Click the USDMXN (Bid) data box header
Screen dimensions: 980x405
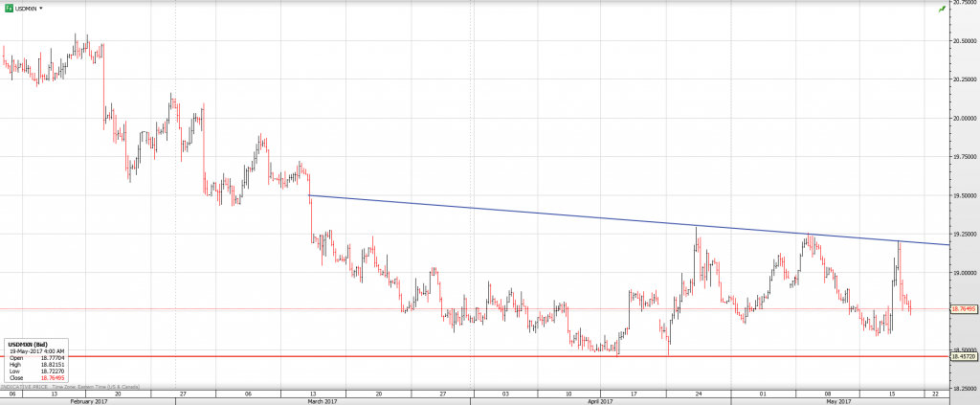(26, 343)
